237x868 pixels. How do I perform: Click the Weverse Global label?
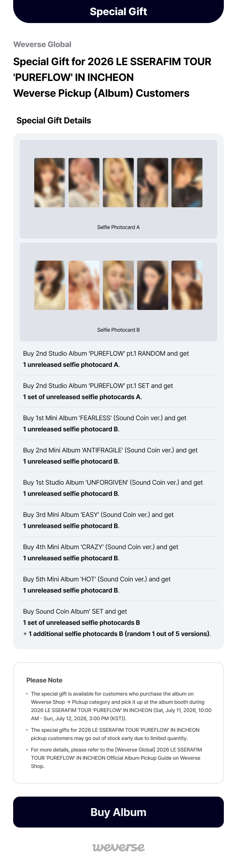point(42,44)
